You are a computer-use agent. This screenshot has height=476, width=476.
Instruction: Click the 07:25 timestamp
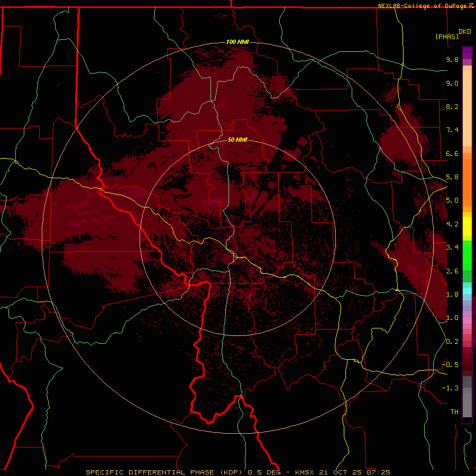(378, 472)
